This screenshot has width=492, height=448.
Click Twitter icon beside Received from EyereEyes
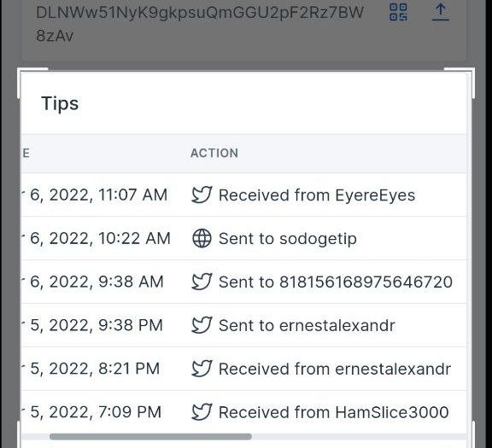point(202,195)
